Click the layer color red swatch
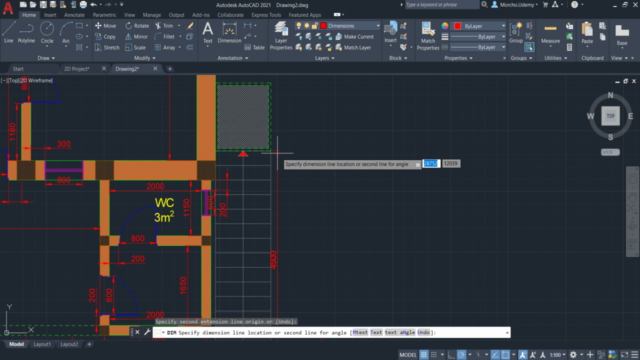The image size is (640, 360). pos(323,26)
